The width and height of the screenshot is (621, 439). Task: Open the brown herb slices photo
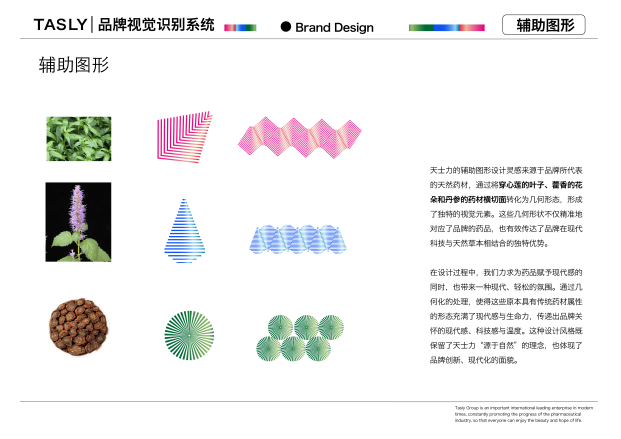78,324
